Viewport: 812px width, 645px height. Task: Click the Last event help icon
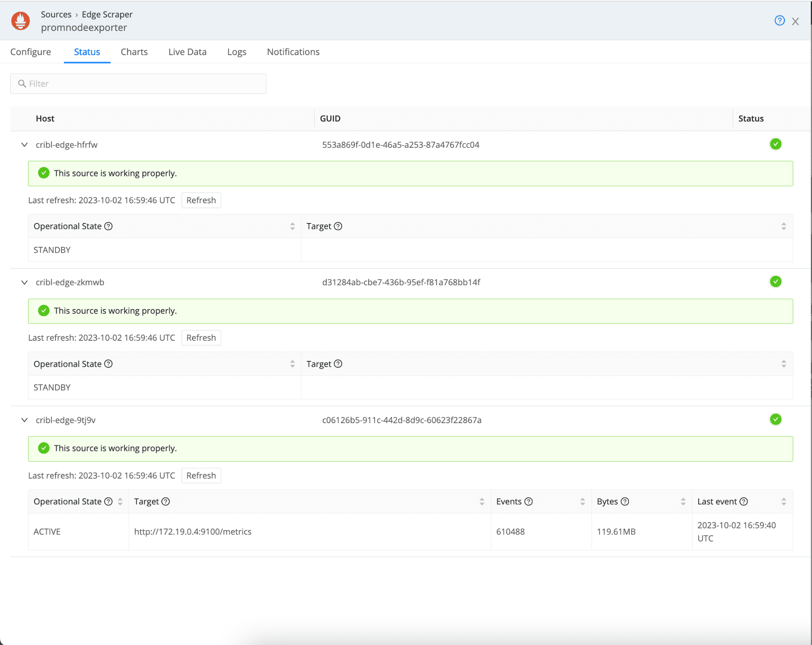(744, 502)
